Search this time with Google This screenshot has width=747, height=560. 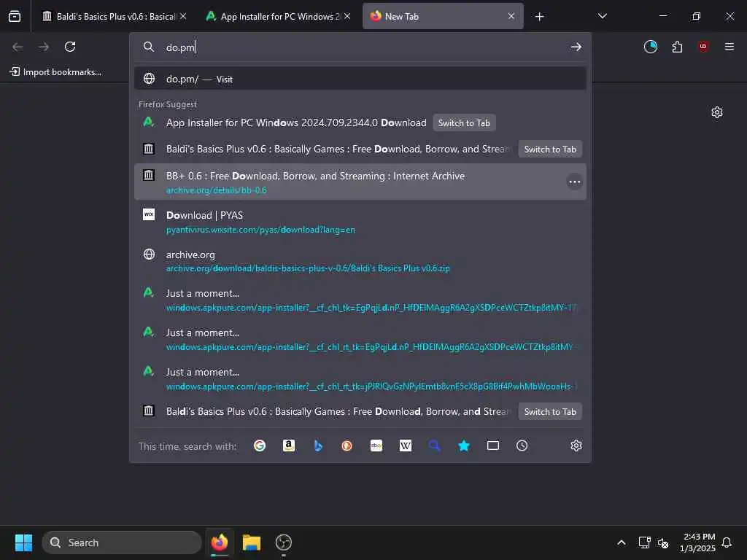point(260,446)
